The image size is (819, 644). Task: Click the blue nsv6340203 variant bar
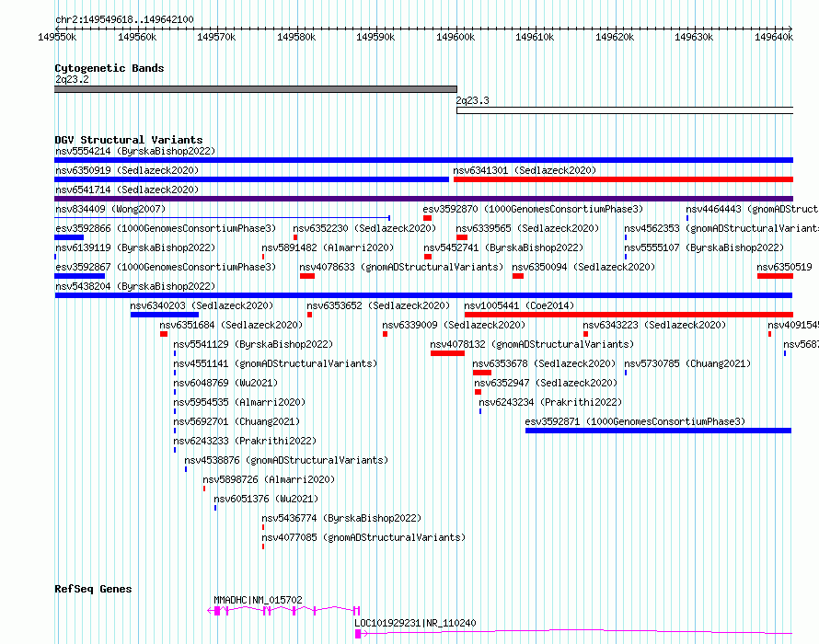(165, 315)
